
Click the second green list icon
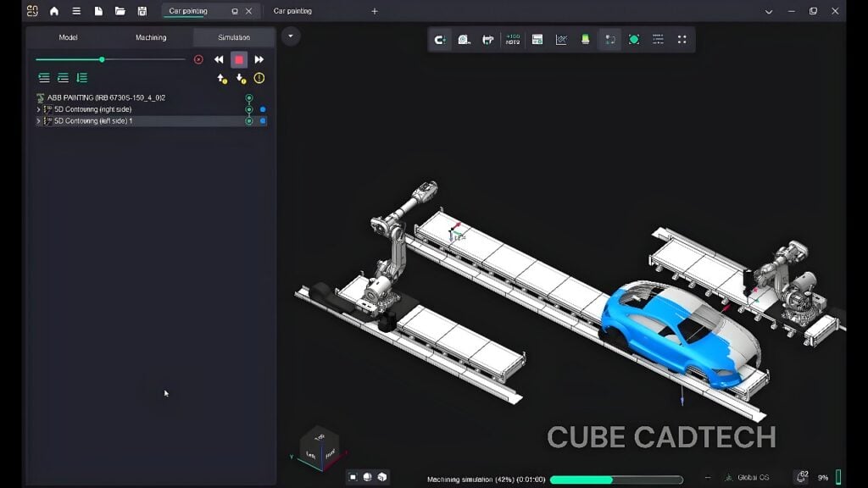pyautogui.click(x=63, y=78)
